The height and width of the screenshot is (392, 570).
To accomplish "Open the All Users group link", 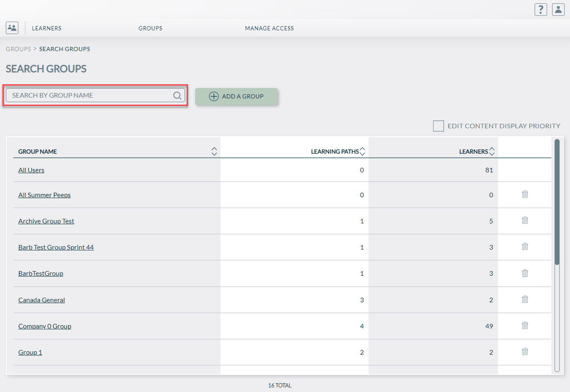I will coord(31,170).
